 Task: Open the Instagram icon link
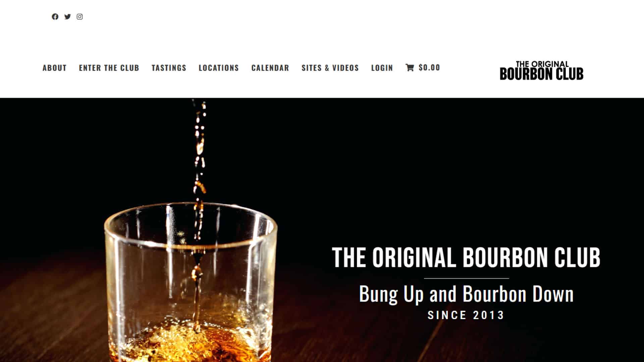[x=79, y=17]
